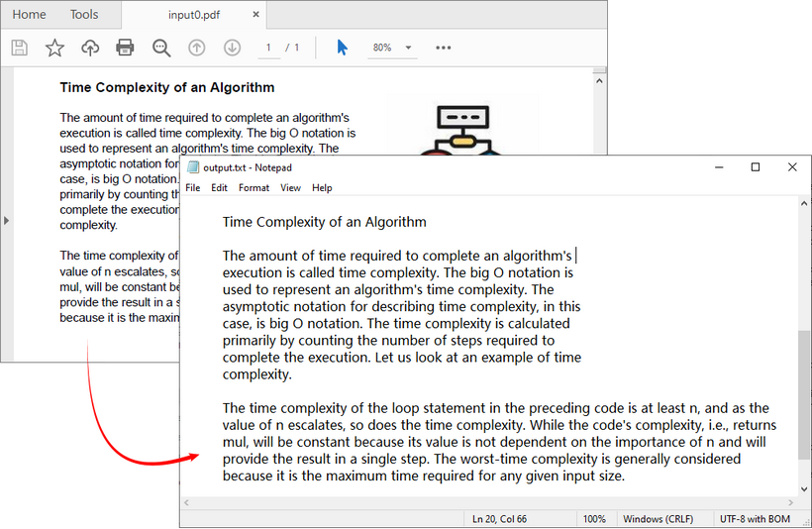This screenshot has width=812, height=529.
Task: Open the Notepad File menu
Action: (x=193, y=187)
